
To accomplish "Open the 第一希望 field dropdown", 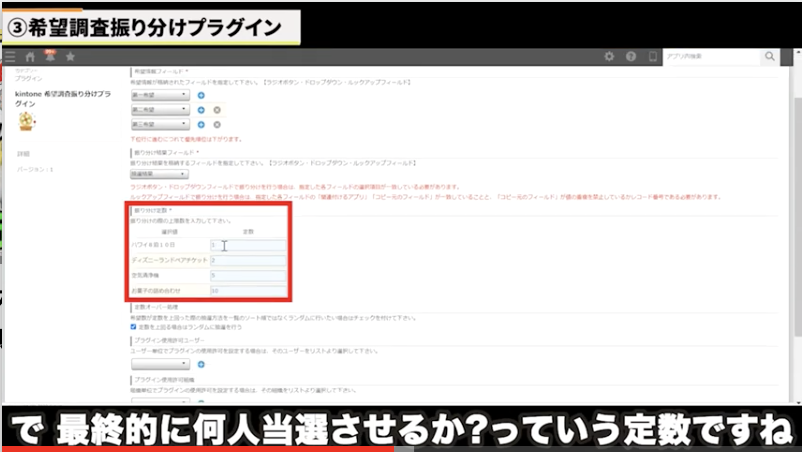I will (x=160, y=95).
